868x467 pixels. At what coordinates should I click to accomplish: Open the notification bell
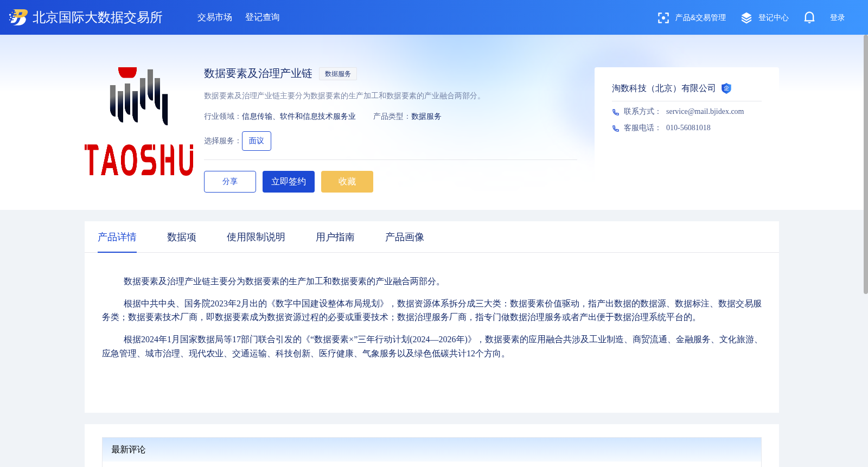click(809, 18)
